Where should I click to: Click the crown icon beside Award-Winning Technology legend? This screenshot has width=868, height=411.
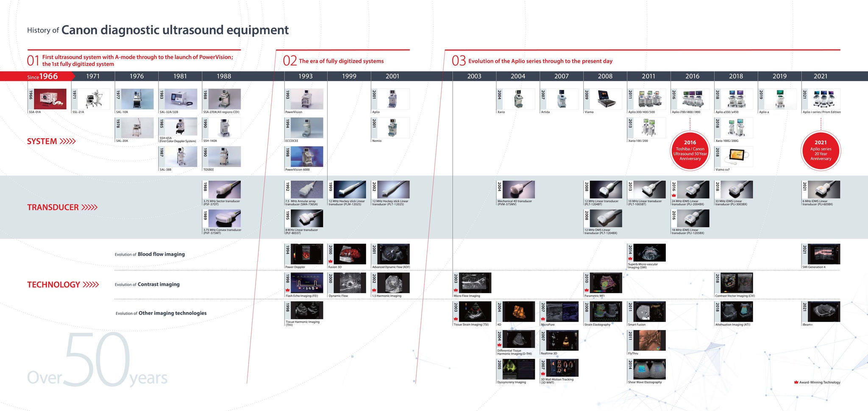796,382
